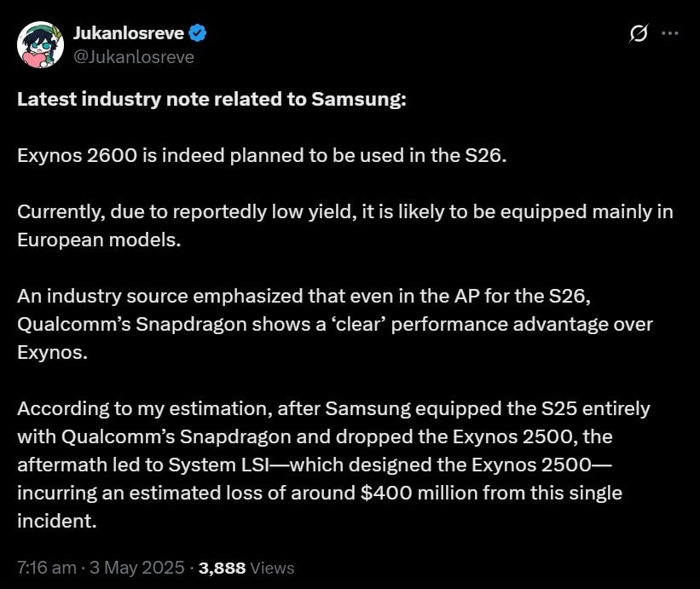Click the words European models

click(x=100, y=240)
